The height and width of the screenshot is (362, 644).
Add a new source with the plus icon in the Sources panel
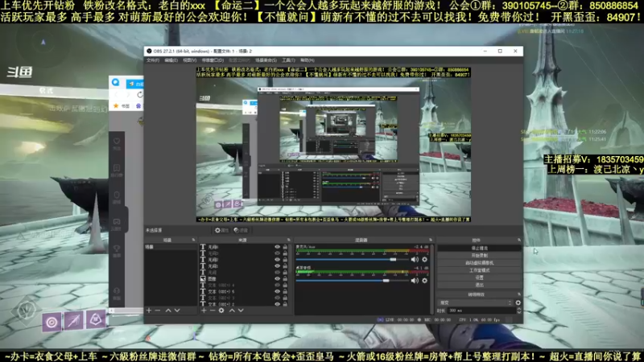[204, 311]
